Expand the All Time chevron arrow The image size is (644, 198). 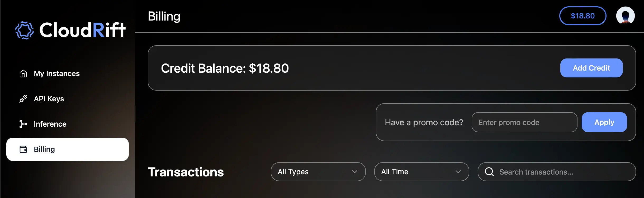(x=458, y=172)
